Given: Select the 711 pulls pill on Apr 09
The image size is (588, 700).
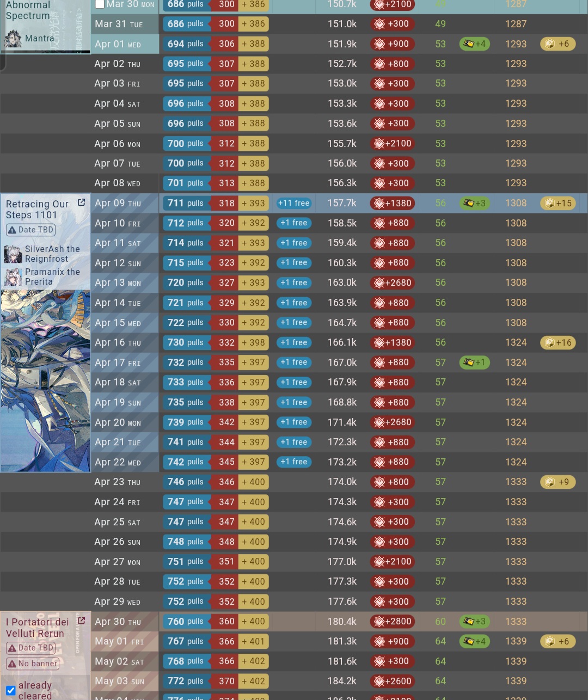Looking at the screenshot, I should point(186,203).
